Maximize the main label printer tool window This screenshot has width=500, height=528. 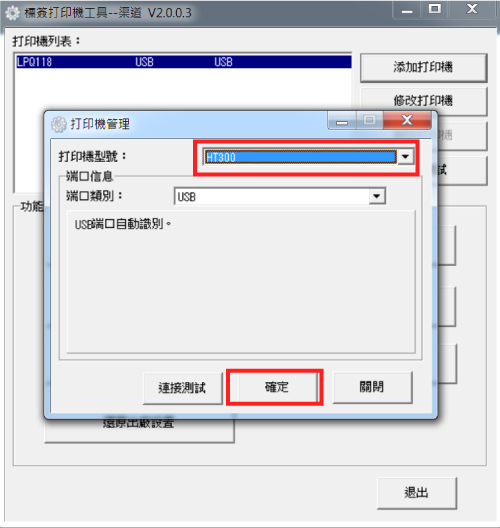coord(435,9)
